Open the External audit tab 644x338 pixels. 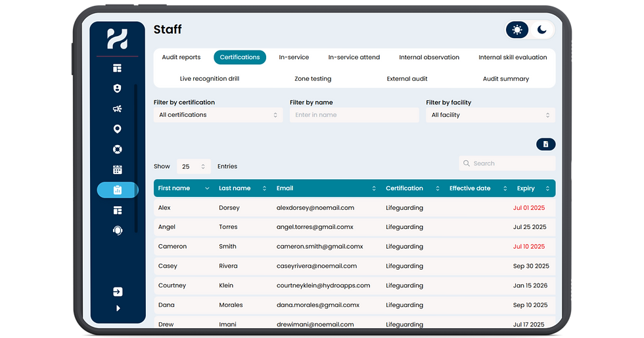(x=407, y=79)
